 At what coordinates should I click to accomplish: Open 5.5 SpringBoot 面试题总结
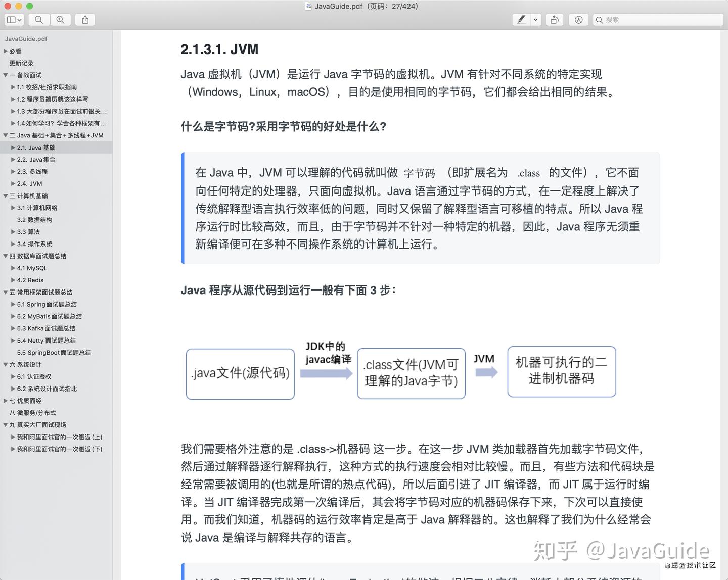pos(54,353)
